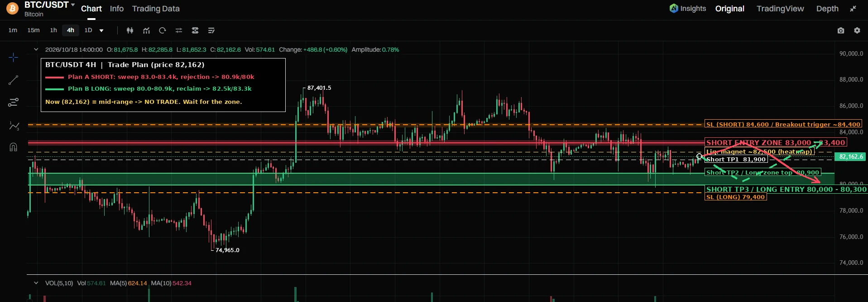Viewport: 868px width, 302px height.
Task: Select the 1D timeframe
Action: point(88,30)
